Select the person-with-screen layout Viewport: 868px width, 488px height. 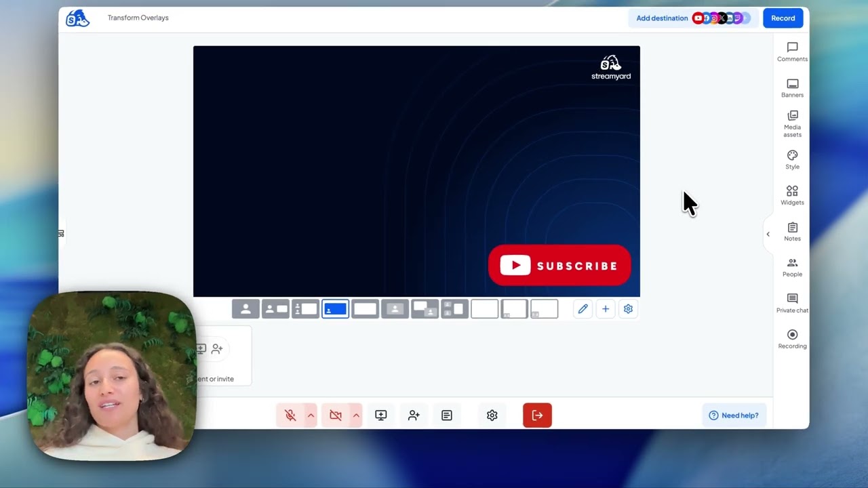pyautogui.click(x=275, y=309)
